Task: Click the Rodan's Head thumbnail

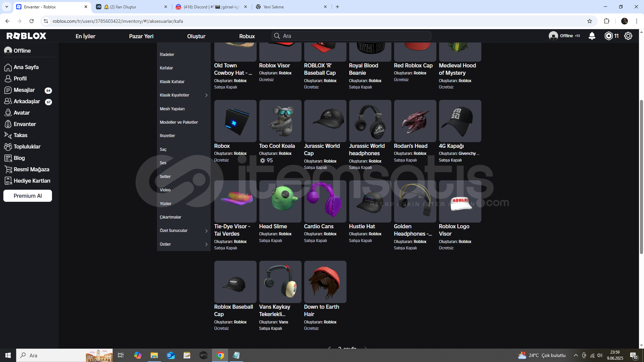Action: click(415, 121)
